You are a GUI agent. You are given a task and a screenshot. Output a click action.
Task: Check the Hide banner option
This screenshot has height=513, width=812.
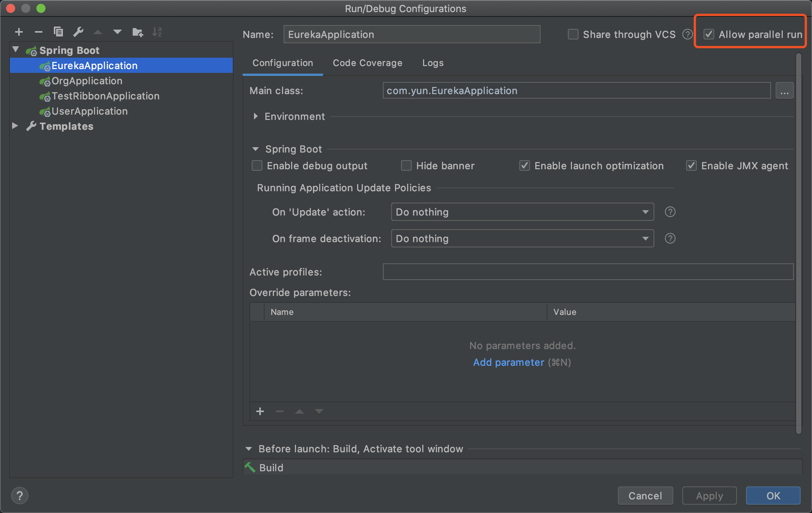(x=406, y=166)
